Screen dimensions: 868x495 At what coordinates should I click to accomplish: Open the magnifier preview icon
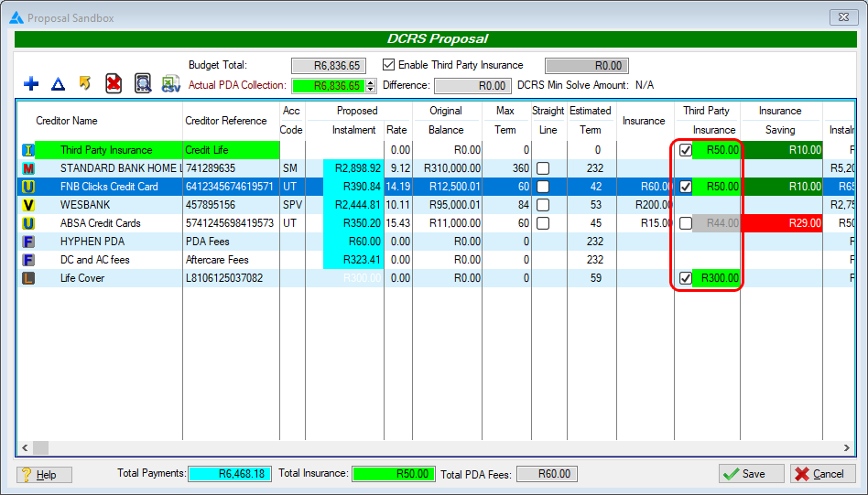pos(143,84)
